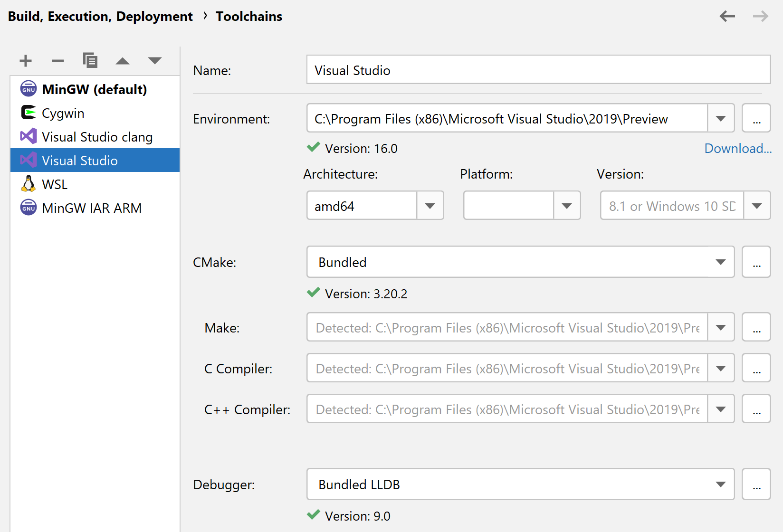Open the Architecture amd64 dropdown

(430, 206)
